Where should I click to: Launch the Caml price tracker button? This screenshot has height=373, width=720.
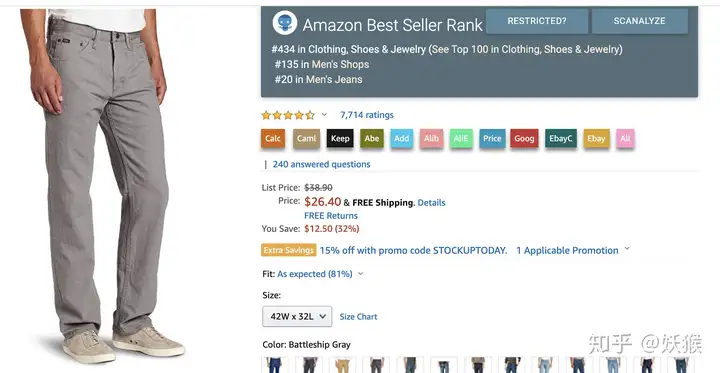click(x=306, y=138)
